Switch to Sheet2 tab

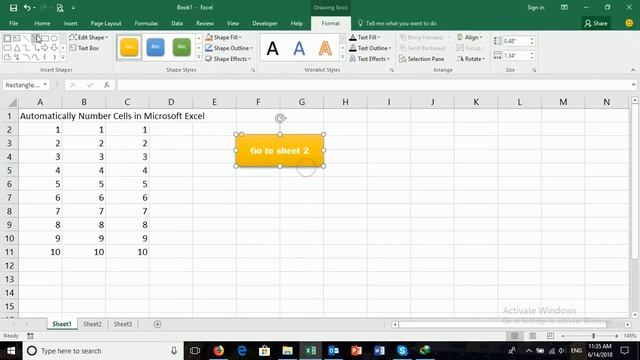(x=92, y=324)
